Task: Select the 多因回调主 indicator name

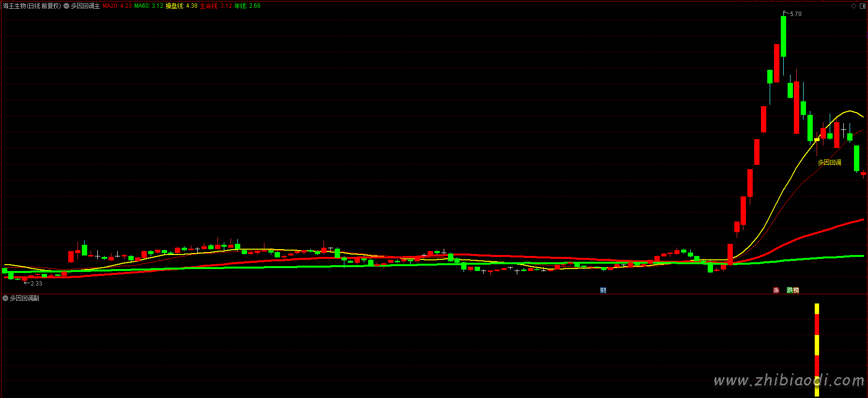Action: point(85,6)
